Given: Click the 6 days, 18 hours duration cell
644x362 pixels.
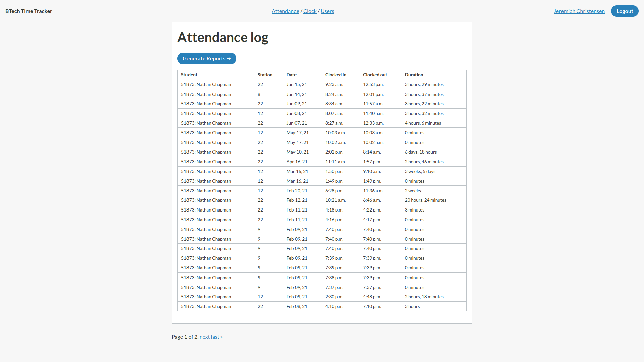Looking at the screenshot, I should (421, 152).
